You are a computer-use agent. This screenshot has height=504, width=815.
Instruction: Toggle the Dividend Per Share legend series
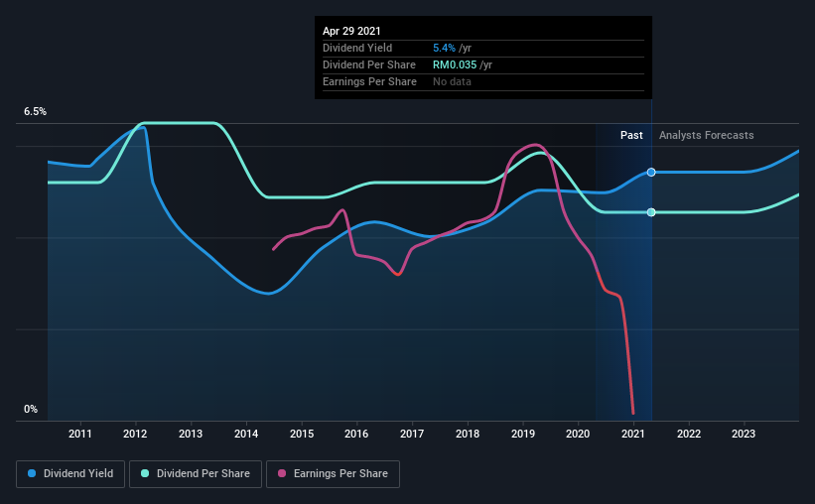click(196, 474)
